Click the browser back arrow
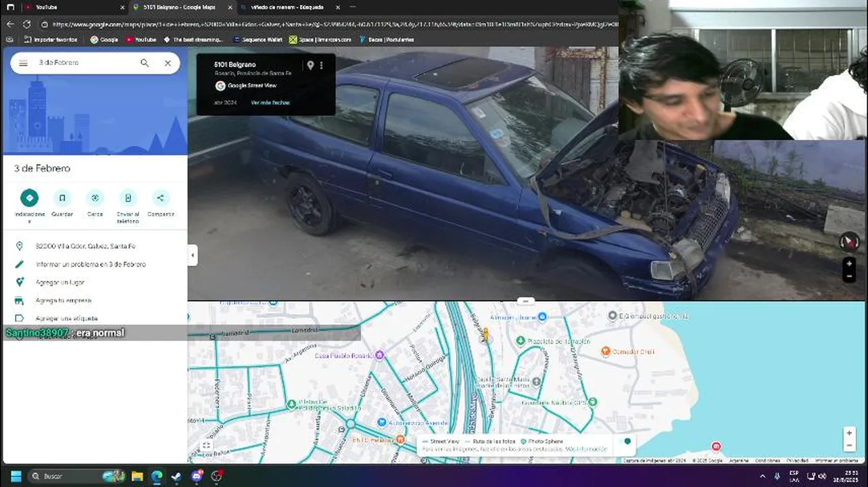The image size is (868, 487). (10, 24)
